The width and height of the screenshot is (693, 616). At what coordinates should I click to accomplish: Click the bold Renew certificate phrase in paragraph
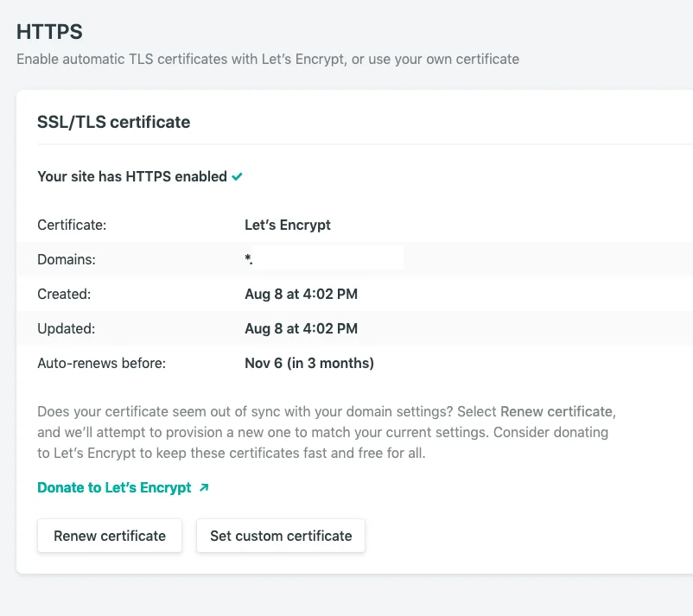(x=557, y=411)
